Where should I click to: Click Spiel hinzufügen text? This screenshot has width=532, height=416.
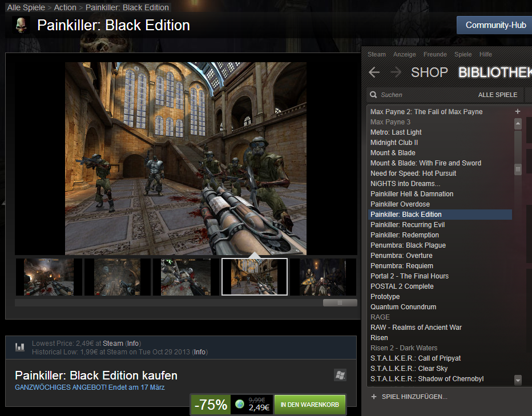[x=414, y=397]
